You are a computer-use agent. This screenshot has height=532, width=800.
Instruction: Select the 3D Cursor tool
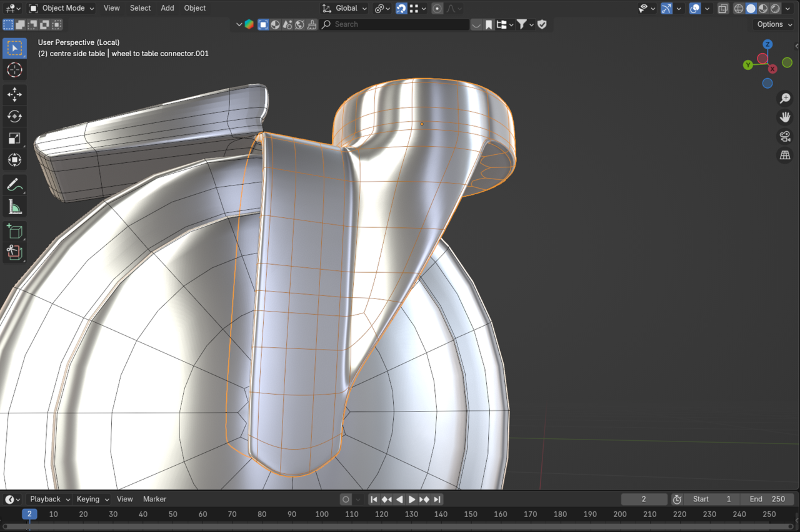[14, 70]
